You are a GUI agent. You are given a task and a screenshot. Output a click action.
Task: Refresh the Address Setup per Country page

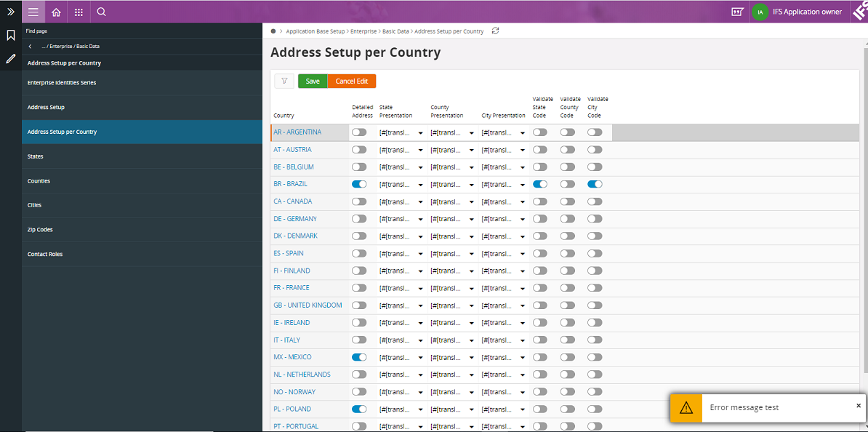495,31
